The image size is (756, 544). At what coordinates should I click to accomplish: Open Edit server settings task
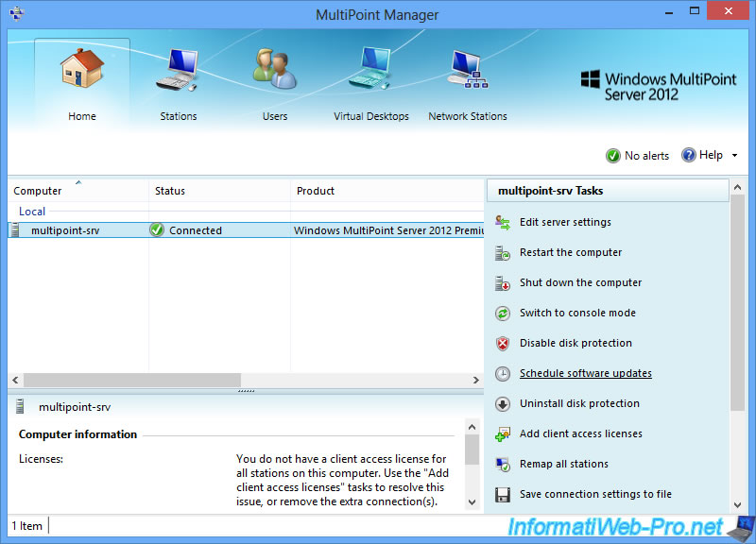point(565,222)
